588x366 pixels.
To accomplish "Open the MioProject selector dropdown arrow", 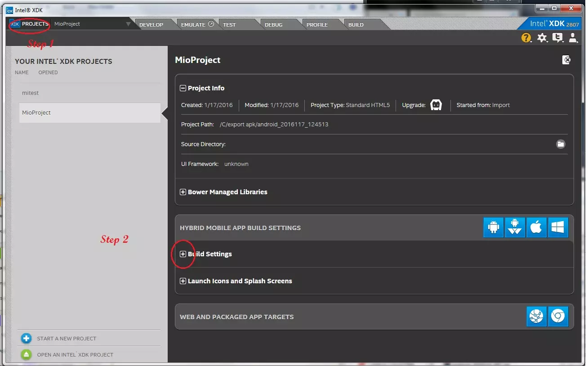I will click(x=129, y=24).
